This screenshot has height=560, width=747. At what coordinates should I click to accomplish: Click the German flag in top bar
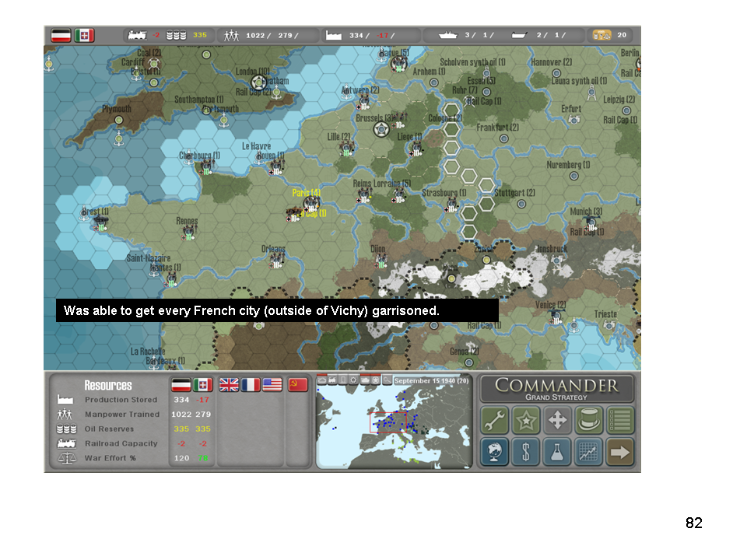point(61,35)
